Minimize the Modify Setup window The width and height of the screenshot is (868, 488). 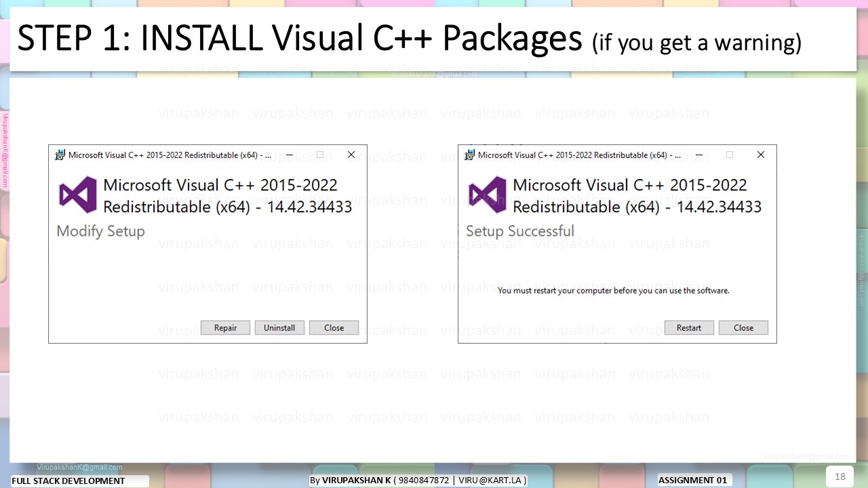(x=290, y=155)
